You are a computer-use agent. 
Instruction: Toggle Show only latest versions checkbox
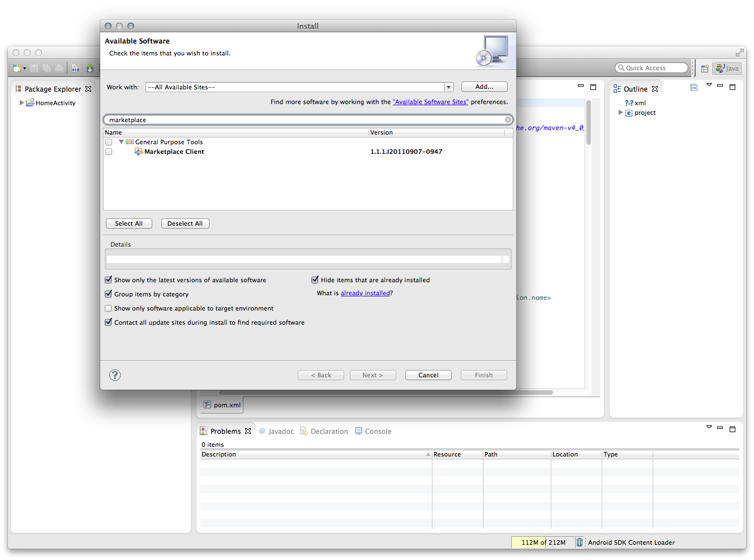pos(108,279)
